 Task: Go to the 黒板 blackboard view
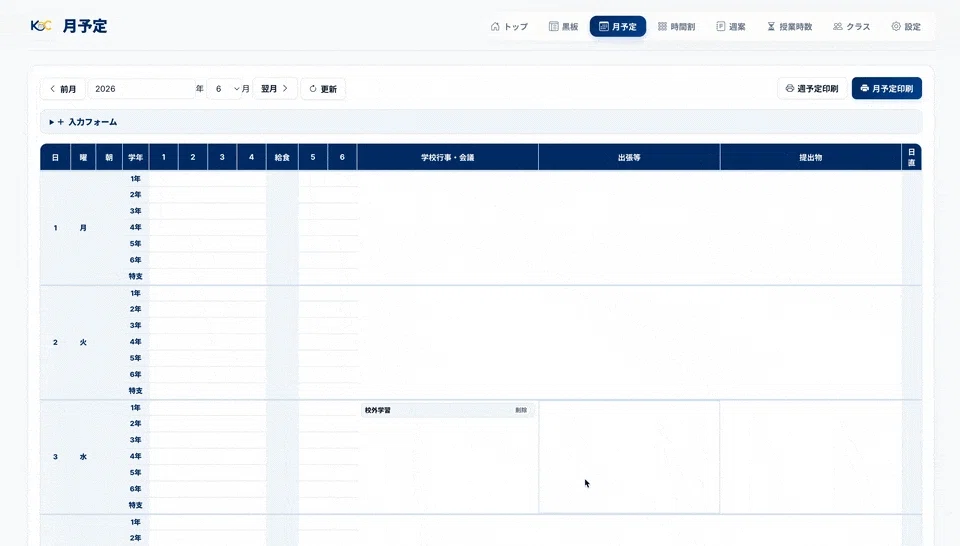pos(563,26)
